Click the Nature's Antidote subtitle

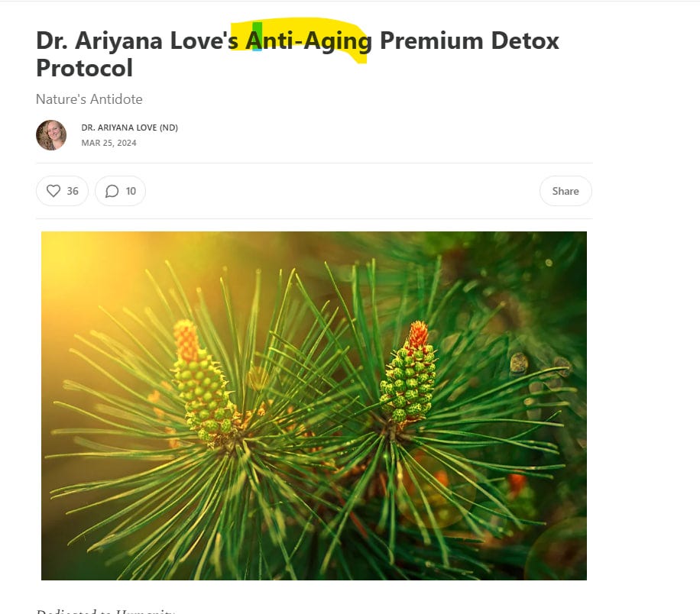(89, 99)
